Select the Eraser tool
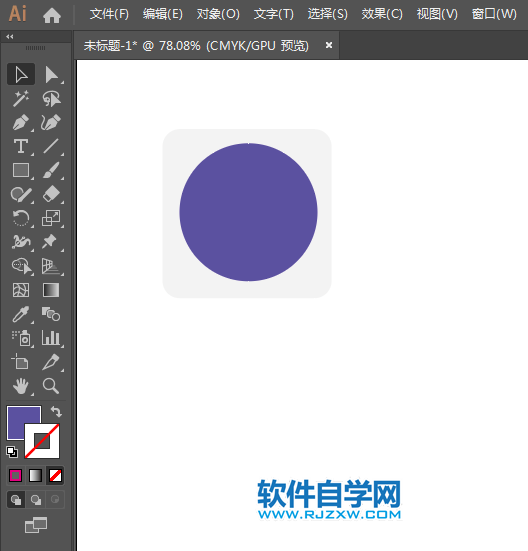Image resolution: width=528 pixels, height=551 pixels. pos(51,194)
